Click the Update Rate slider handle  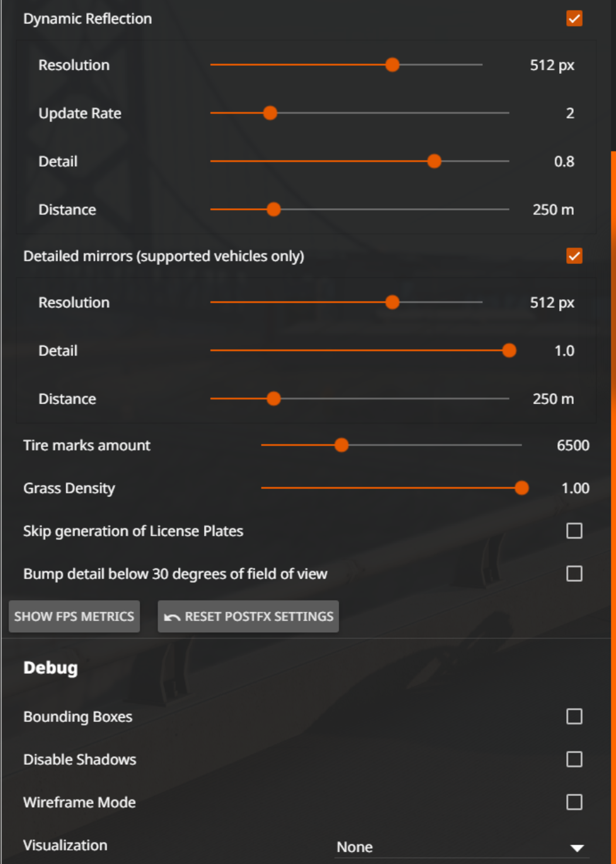(x=270, y=113)
